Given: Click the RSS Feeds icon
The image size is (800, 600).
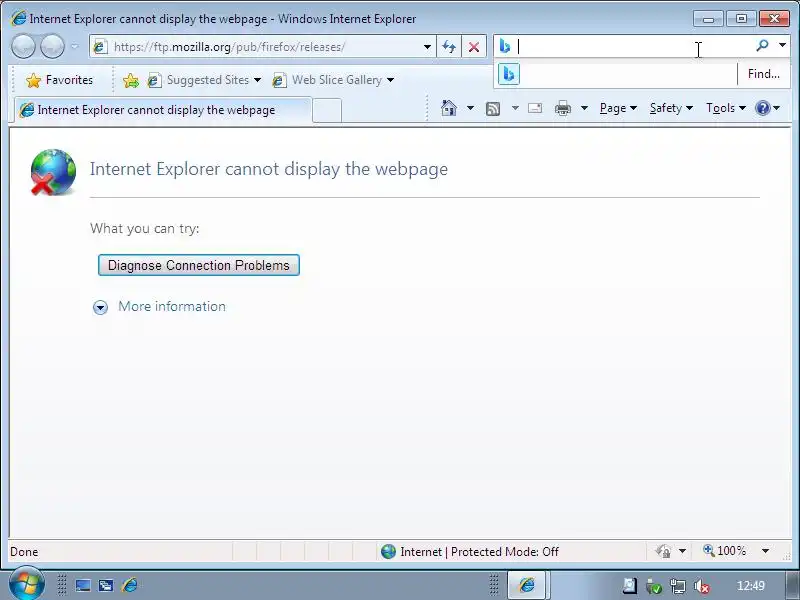Looking at the screenshot, I should (x=493, y=108).
